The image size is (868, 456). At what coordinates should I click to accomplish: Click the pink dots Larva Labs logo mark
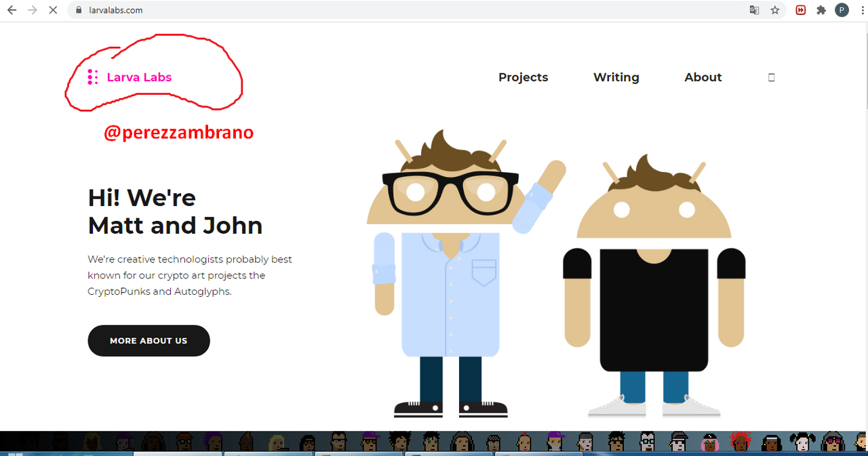(x=93, y=77)
